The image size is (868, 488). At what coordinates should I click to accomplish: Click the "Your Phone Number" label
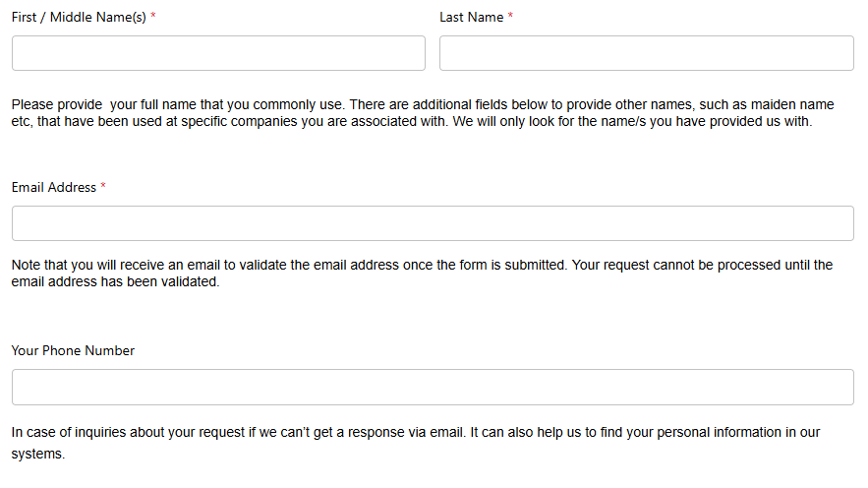tap(73, 350)
